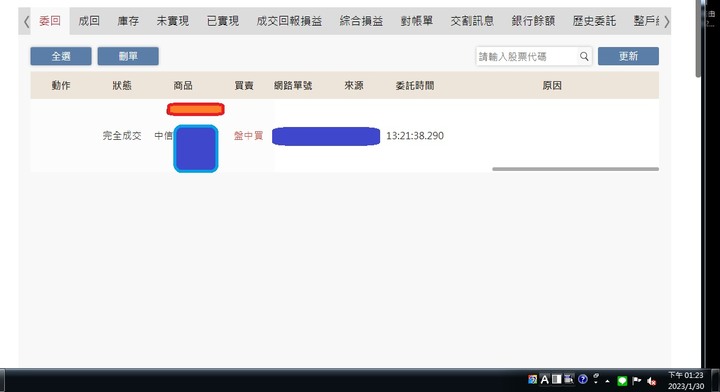
Task: Open the 已實現 tab
Action: click(x=223, y=21)
